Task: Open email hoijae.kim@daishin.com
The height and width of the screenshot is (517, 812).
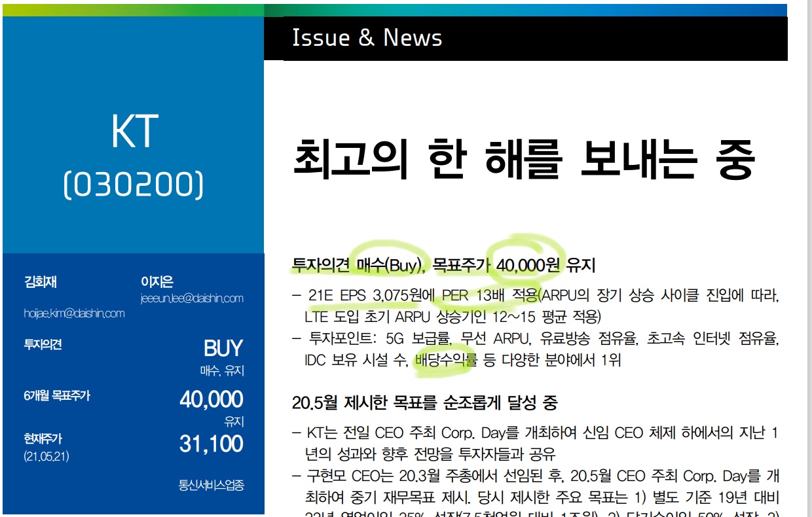Action: (74, 313)
